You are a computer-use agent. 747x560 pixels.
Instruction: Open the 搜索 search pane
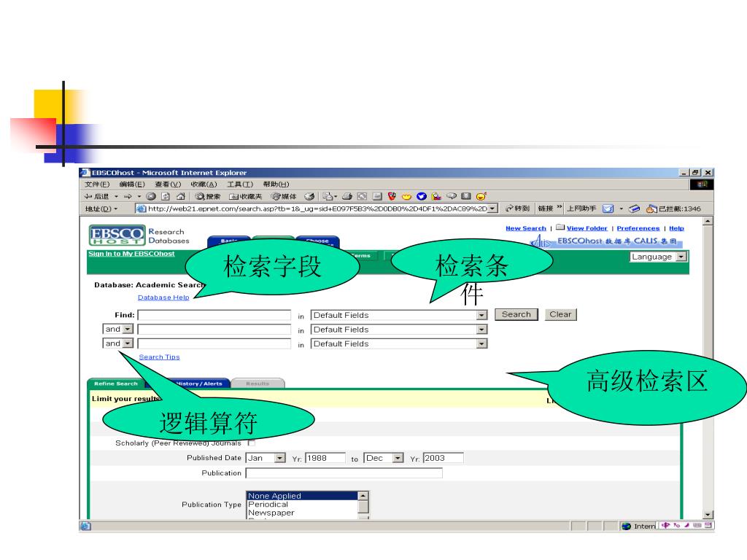point(208,196)
